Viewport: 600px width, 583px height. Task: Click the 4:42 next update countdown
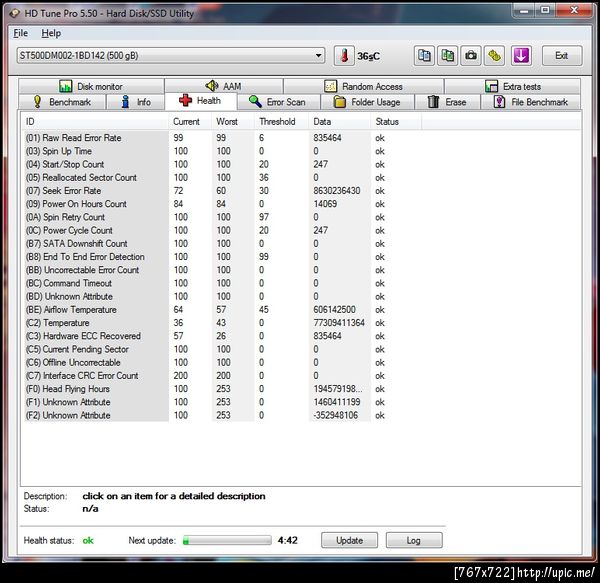288,540
